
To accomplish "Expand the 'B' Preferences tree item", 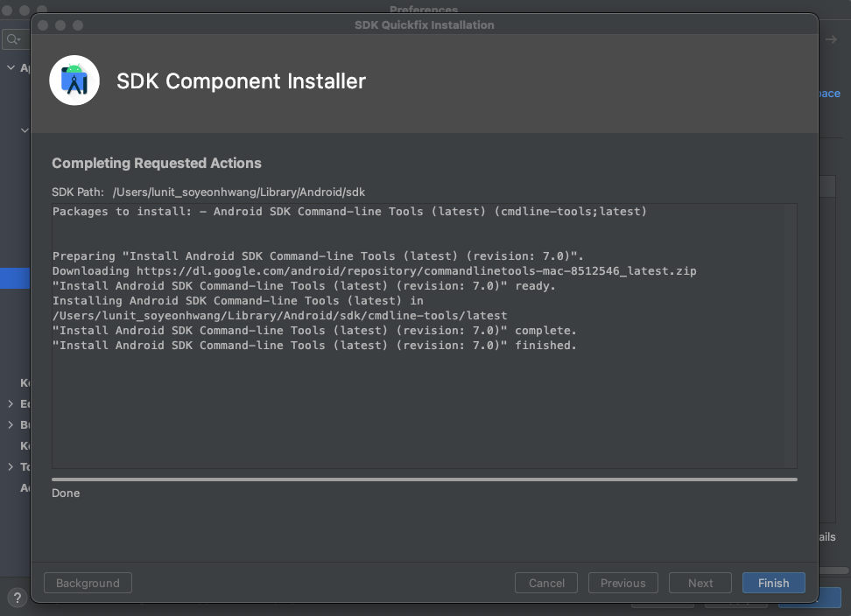I will tap(11, 424).
